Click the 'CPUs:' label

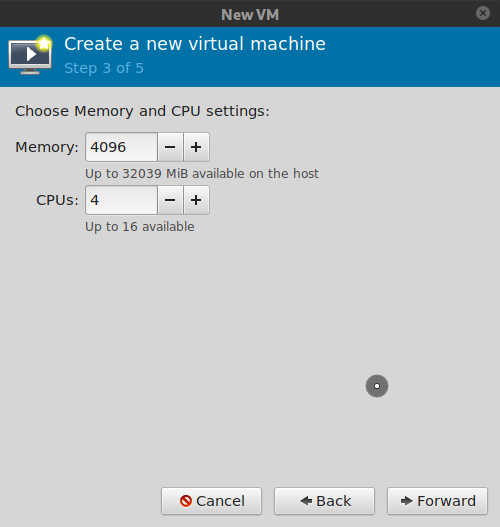(x=57, y=200)
